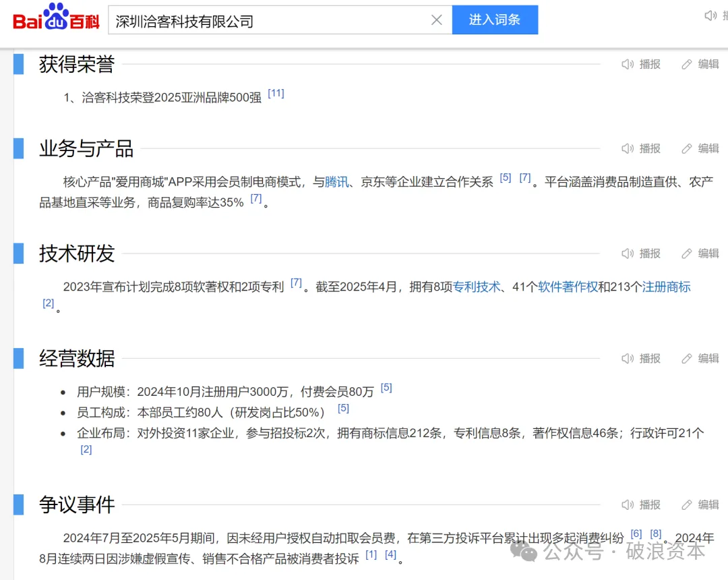728x580 pixels.
Task: Click the 经营数据 section heading
Action: point(77,359)
